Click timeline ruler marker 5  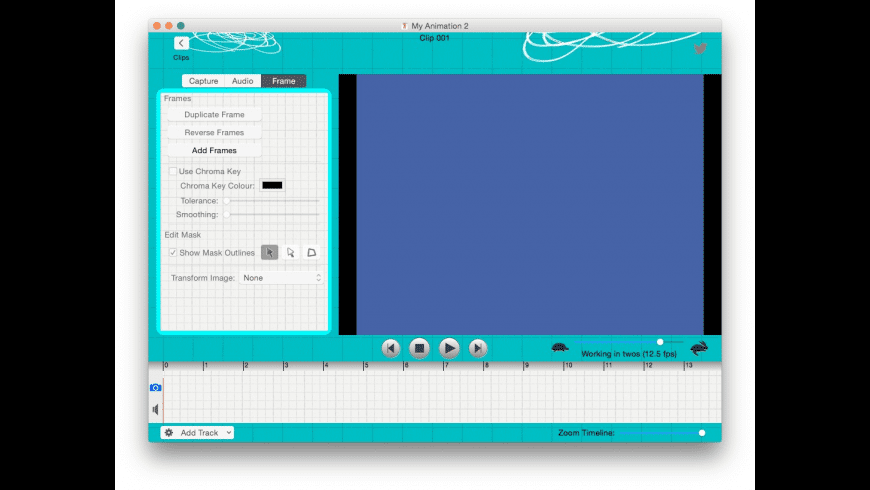coord(365,366)
